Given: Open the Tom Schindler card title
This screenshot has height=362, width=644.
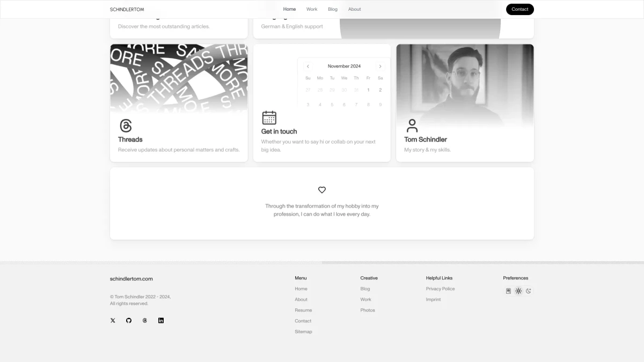Looking at the screenshot, I should (426, 139).
